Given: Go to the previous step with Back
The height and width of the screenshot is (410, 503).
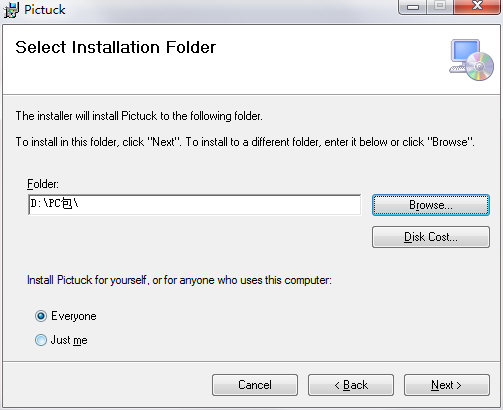Looking at the screenshot, I should click(x=351, y=385).
